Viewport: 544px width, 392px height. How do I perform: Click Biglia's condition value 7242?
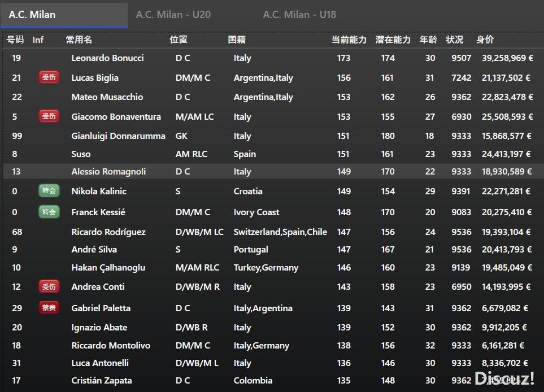click(x=462, y=78)
